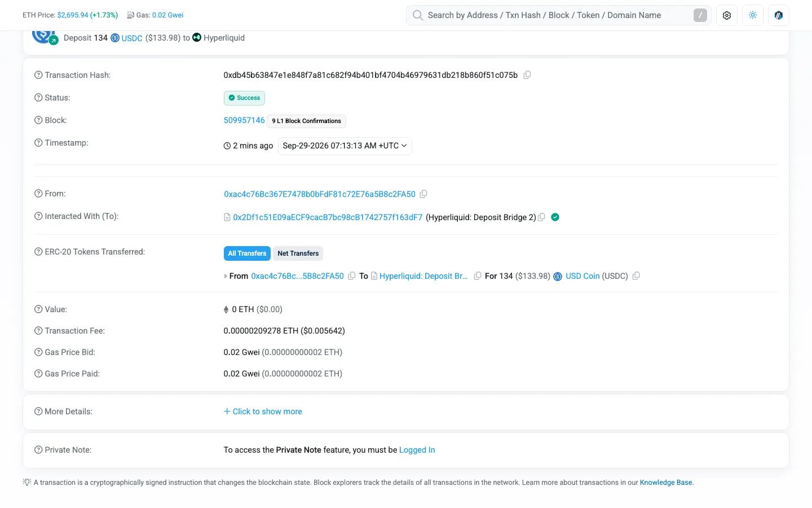The width and height of the screenshot is (812, 508).
Task: Focus the address/txn hash search field
Action: pyautogui.click(x=558, y=15)
